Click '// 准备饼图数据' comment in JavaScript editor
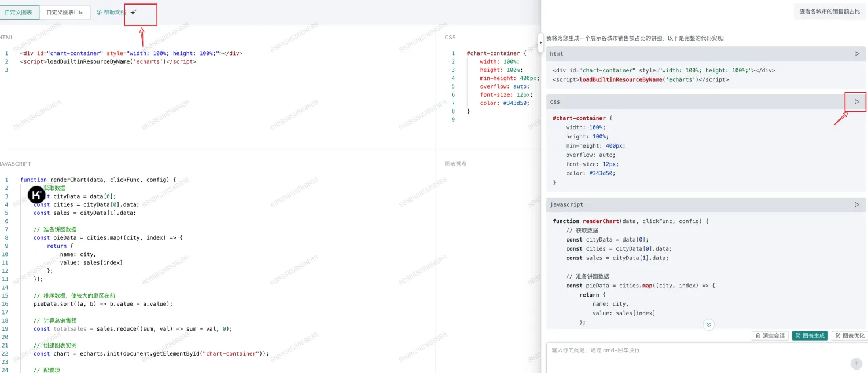Screen dimensions: 868x373 55,229
